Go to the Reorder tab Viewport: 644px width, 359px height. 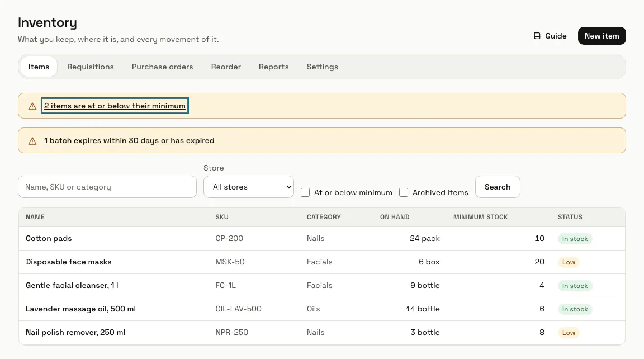coord(226,67)
